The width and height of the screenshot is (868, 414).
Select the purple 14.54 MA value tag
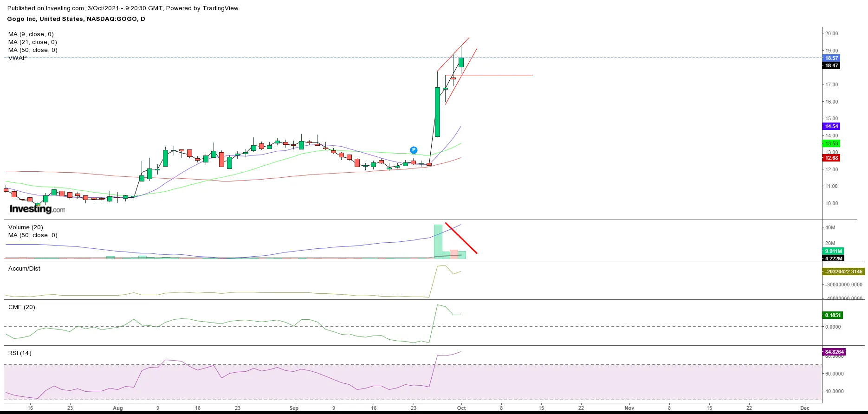pos(831,126)
